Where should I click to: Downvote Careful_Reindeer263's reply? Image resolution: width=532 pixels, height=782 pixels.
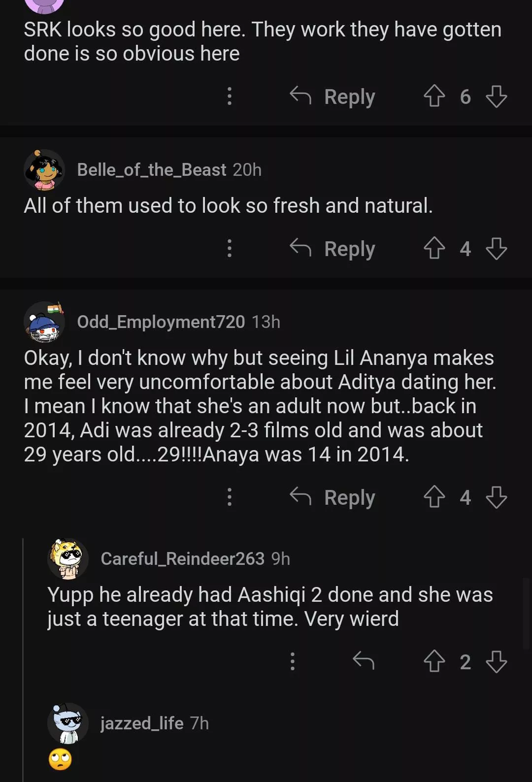[496, 661]
